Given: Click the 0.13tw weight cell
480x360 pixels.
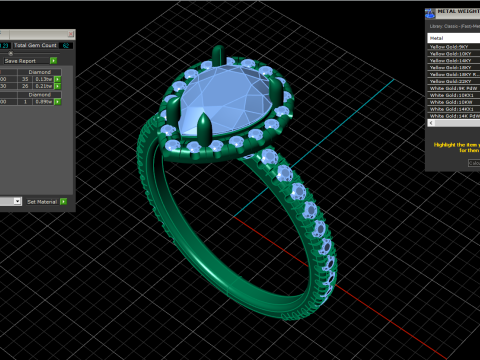Looking at the screenshot, I should (x=43, y=79).
